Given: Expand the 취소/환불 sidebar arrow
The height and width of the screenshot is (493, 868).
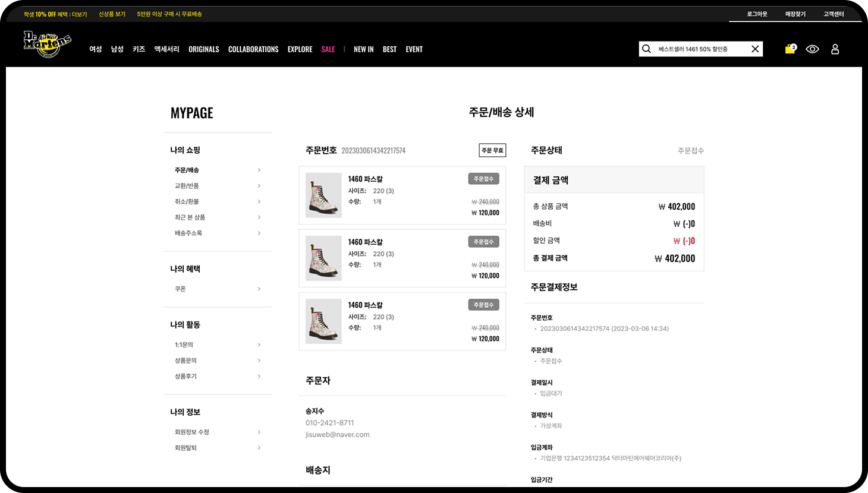Looking at the screenshot, I should pos(259,202).
